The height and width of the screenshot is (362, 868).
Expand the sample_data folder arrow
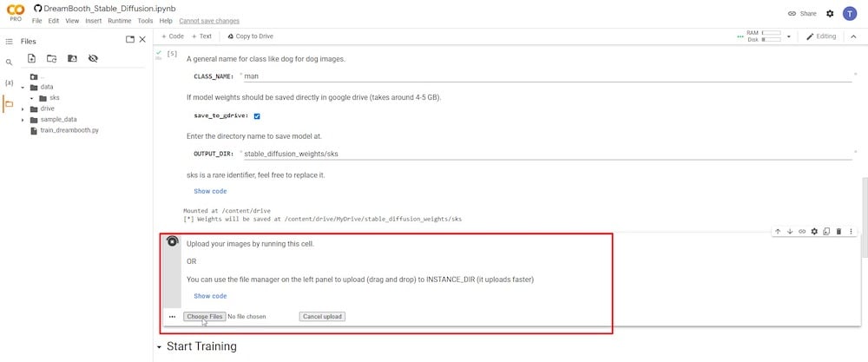tap(23, 120)
